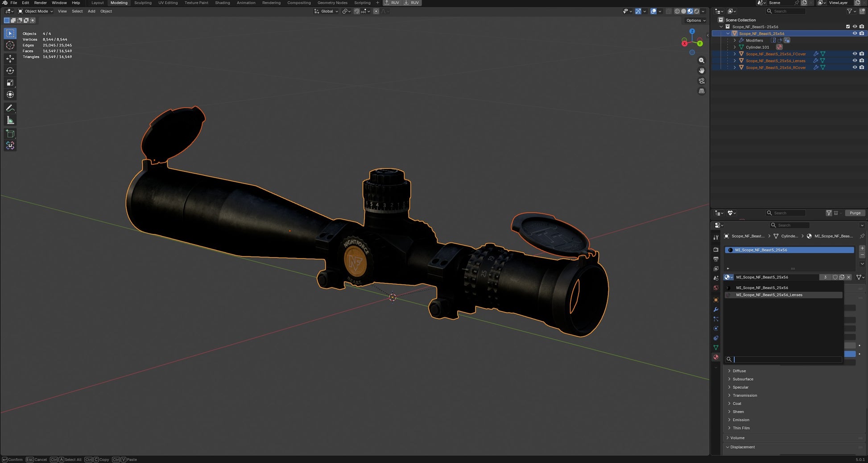
Task: Open the Object Data properties tab
Action: [716, 348]
